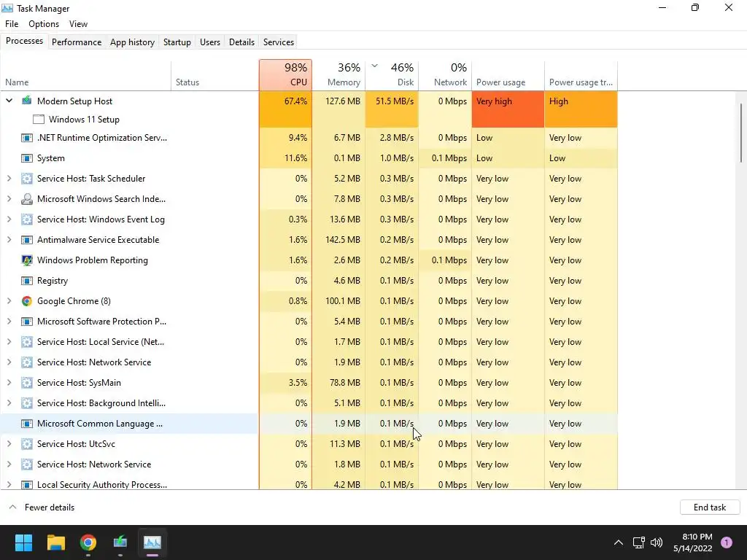
Task: Open Google Chrome from the taskbar
Action: (x=88, y=542)
